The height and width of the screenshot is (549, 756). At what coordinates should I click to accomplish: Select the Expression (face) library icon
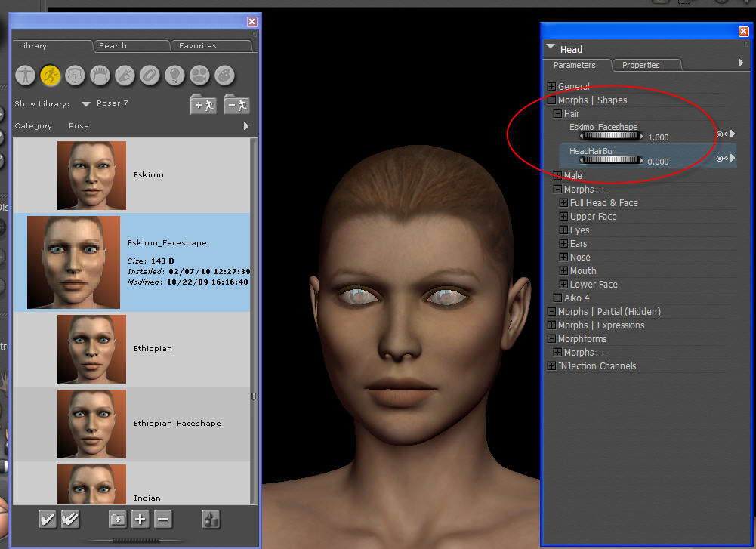[75, 74]
